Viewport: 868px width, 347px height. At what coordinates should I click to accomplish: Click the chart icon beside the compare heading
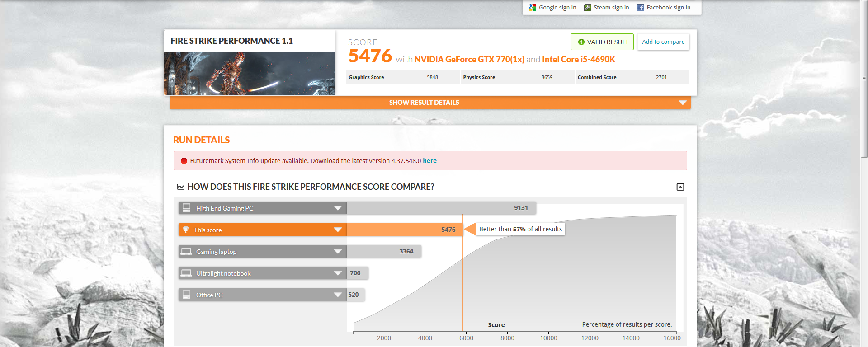coord(181,187)
